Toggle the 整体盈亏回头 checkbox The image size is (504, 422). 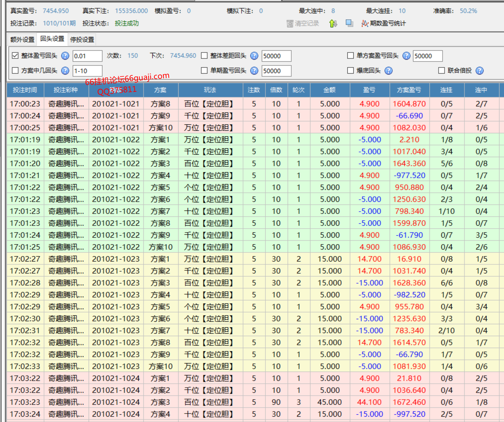[x=15, y=55]
